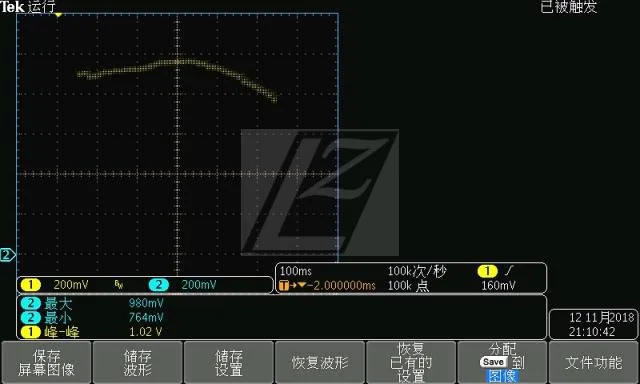Click the 100k 点 record length readout
Image resolution: width=640 pixels, height=384 pixels.
coord(408,286)
